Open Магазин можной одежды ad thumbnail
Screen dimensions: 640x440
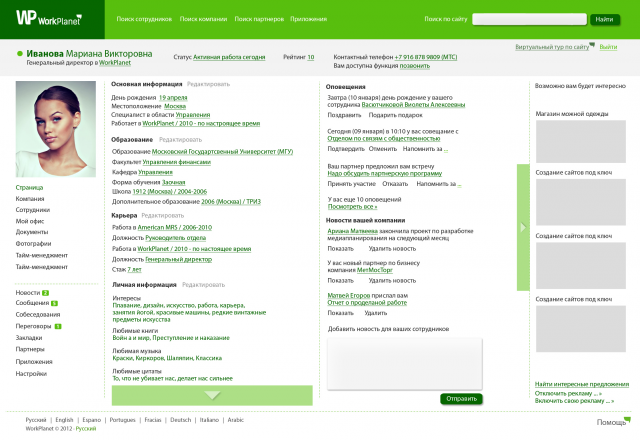pyautogui.click(x=581, y=141)
